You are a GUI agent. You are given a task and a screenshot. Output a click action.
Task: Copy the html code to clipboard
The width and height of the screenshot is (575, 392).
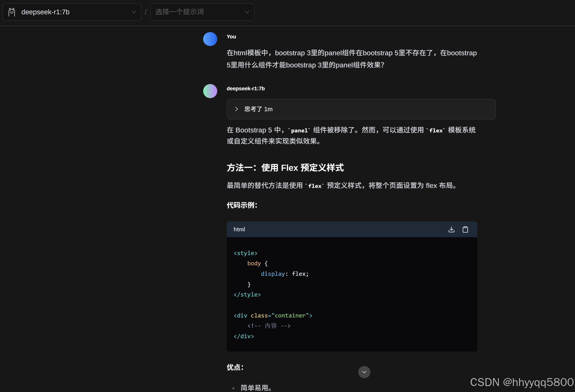coord(465,230)
